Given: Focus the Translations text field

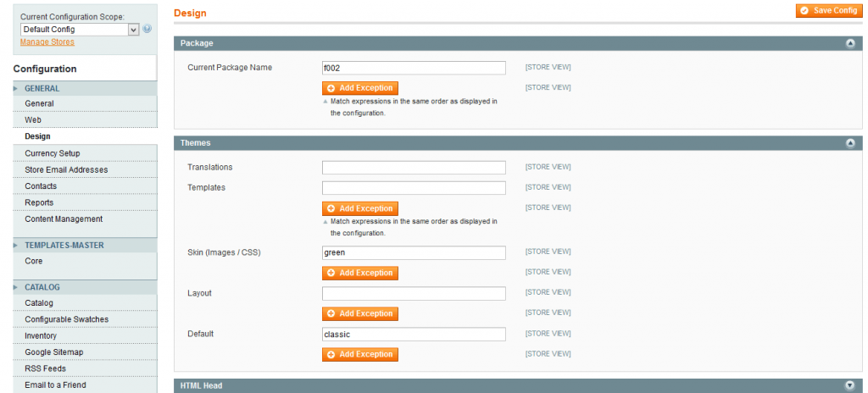Looking at the screenshot, I should coord(414,168).
